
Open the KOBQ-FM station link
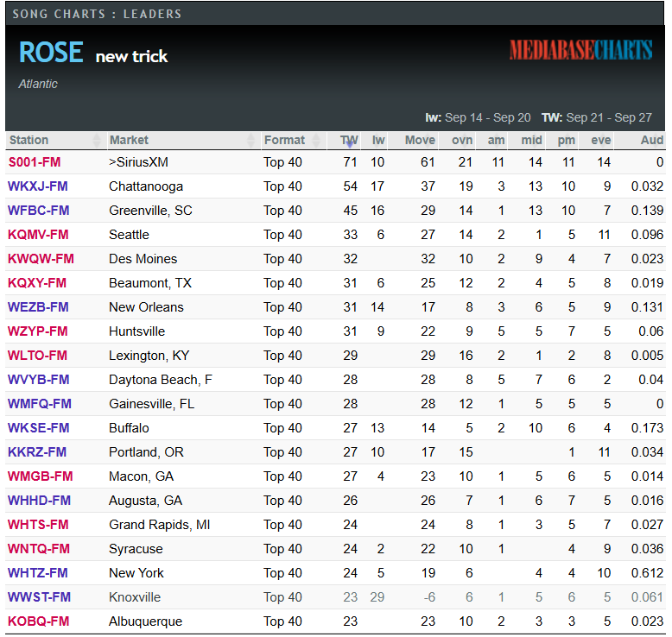39,621
